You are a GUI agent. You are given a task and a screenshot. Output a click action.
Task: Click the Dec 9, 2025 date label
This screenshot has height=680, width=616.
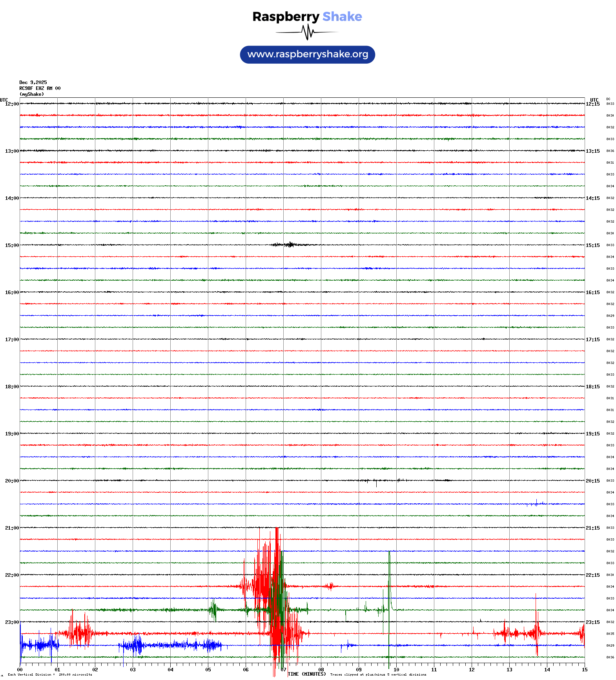click(33, 82)
